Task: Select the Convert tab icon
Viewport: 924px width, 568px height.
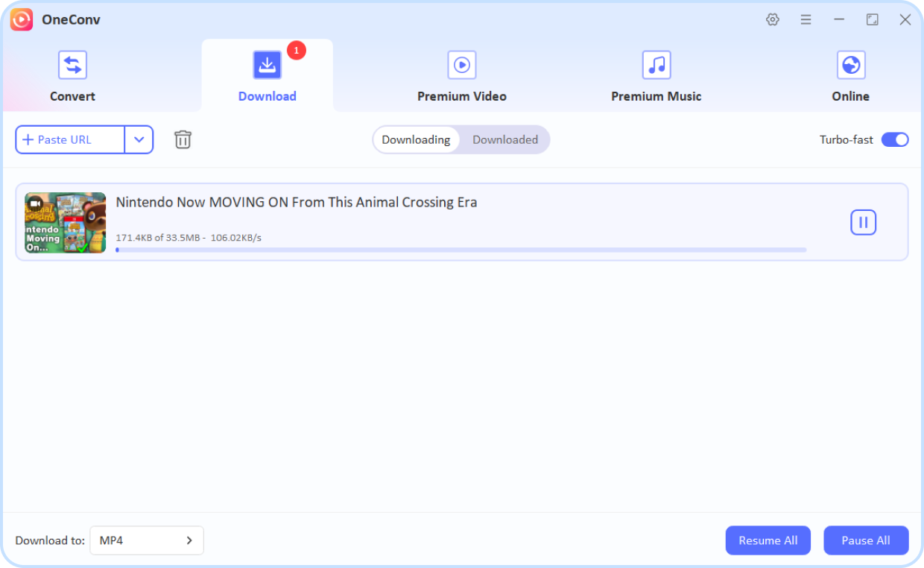Action: pos(72,64)
